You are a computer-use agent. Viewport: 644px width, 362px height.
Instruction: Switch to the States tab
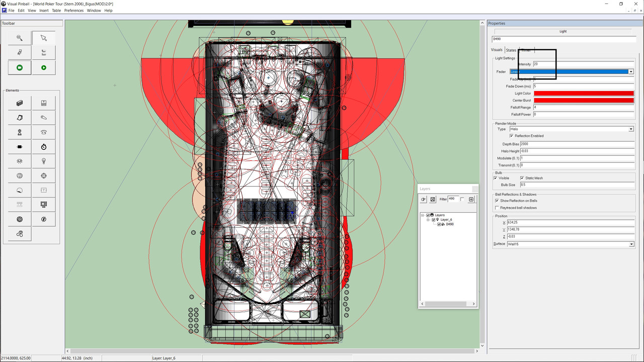[511, 50]
